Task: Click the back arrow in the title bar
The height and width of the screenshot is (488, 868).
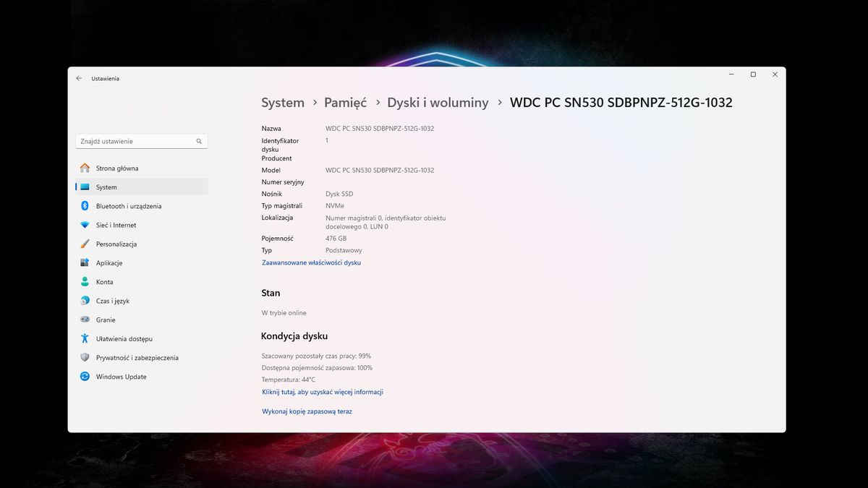Action: point(79,78)
